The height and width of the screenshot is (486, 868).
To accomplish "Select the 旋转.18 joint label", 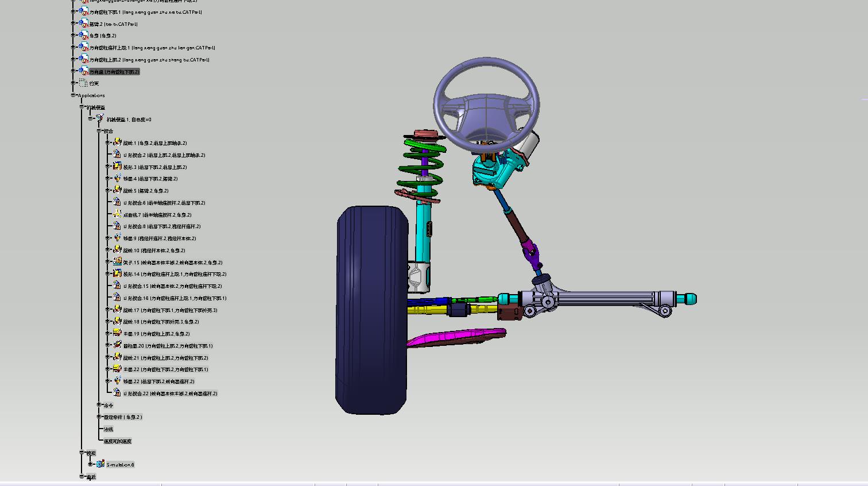I will [161, 322].
